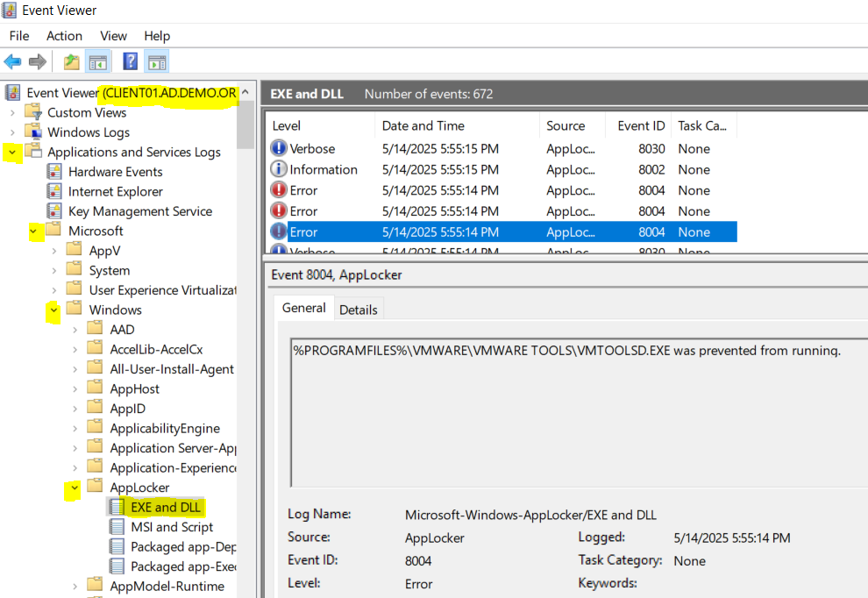Click the tree pane scroll up arrow
Image resolution: width=868 pixels, height=598 pixels.
(245, 92)
